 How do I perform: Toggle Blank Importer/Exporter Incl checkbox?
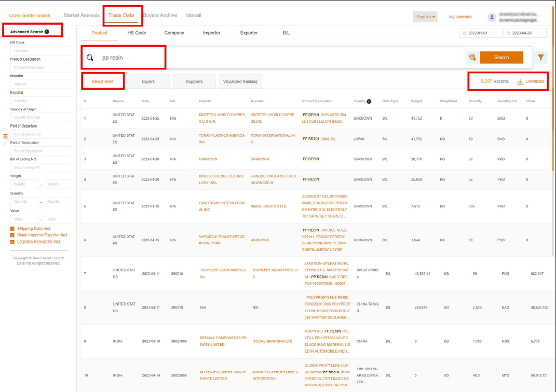tap(12, 235)
